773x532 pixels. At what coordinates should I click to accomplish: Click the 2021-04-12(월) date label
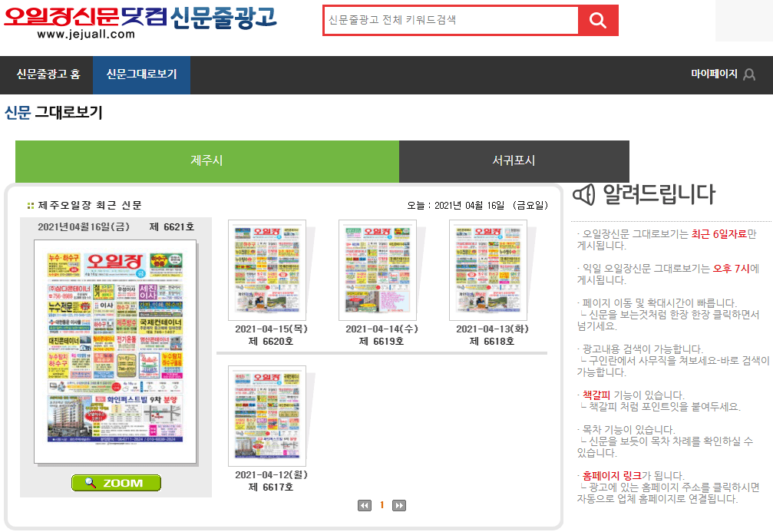pyautogui.click(x=271, y=474)
